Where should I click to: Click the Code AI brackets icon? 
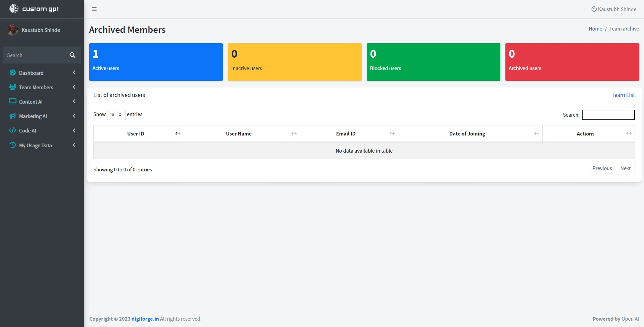tap(13, 130)
